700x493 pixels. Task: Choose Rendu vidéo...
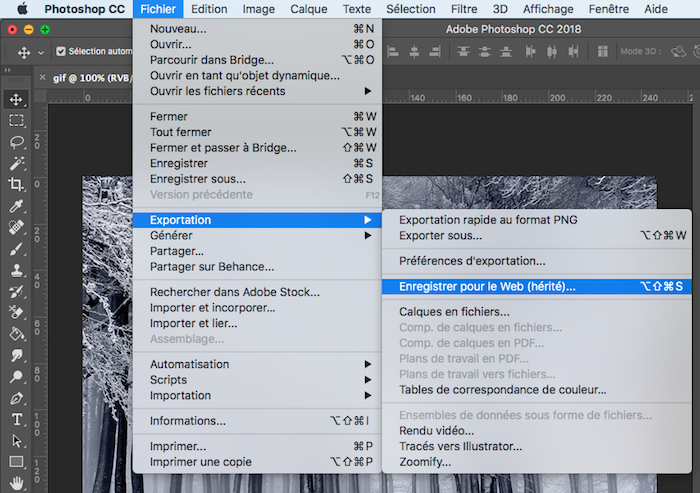[x=537, y=430]
